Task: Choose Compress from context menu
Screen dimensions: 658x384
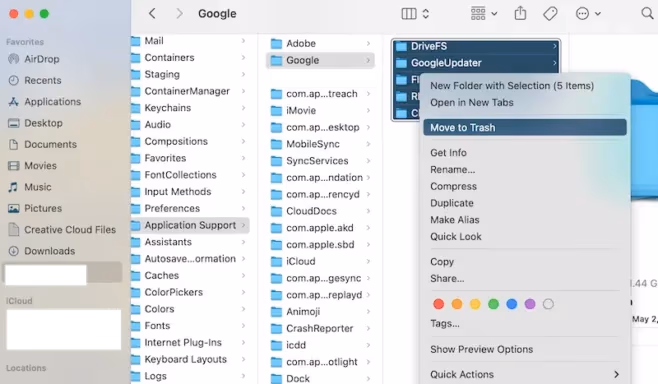Action: 453,186
